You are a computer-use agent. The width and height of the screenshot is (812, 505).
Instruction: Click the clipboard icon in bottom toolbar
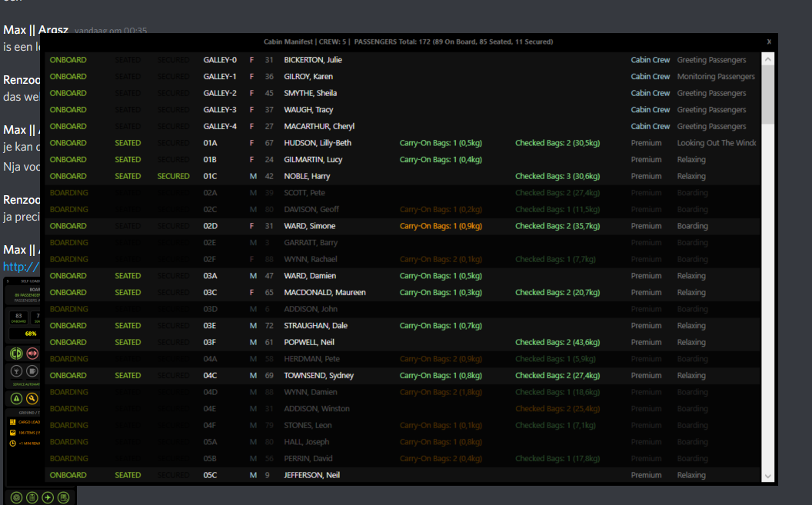coord(32,497)
